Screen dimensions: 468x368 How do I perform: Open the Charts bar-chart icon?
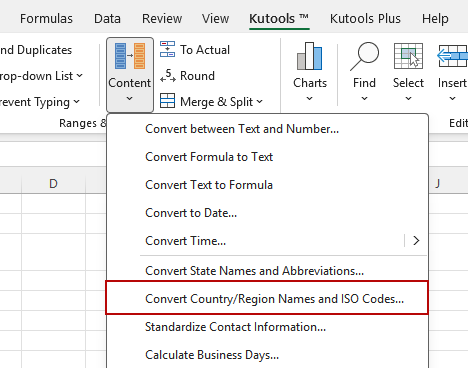point(310,56)
